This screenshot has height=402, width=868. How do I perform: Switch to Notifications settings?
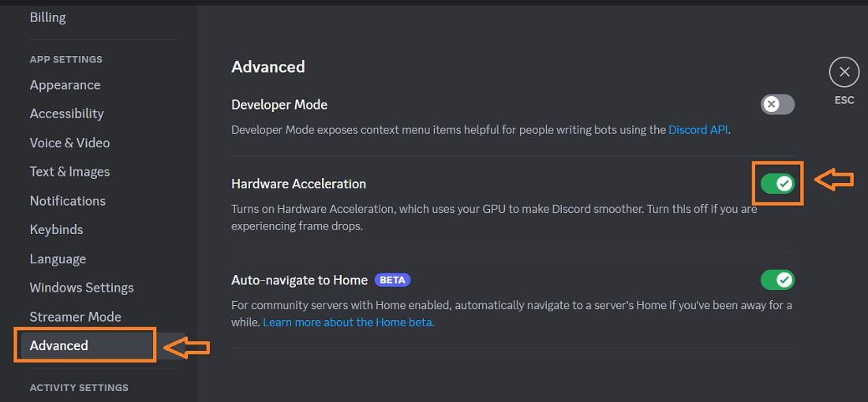coord(67,201)
